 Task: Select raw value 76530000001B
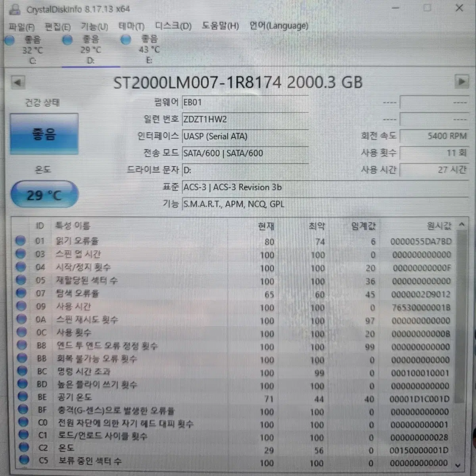pos(421,307)
